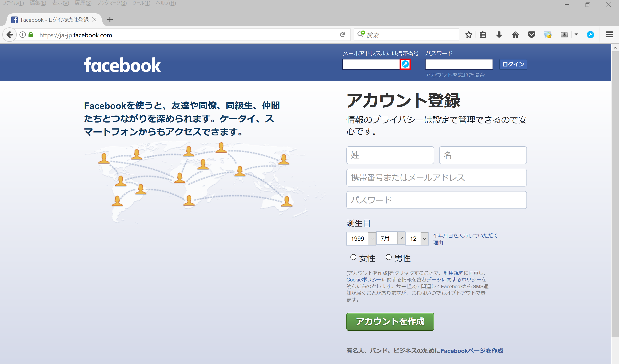Image resolution: width=619 pixels, height=364 pixels.
Task: Open the 履歴 menu
Action: (x=83, y=3)
